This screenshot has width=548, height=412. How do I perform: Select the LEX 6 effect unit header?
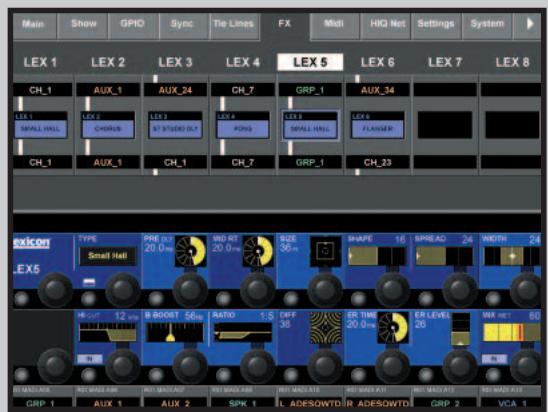(377, 63)
